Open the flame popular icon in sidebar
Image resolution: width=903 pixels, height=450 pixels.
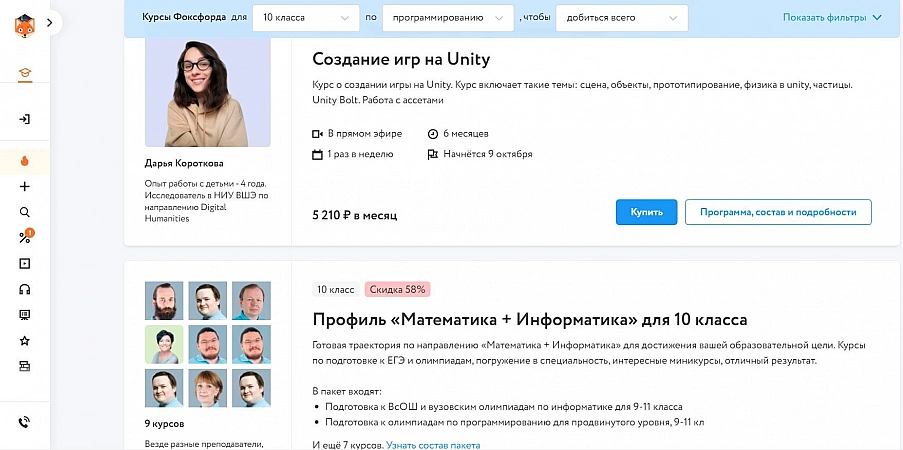tap(25, 160)
